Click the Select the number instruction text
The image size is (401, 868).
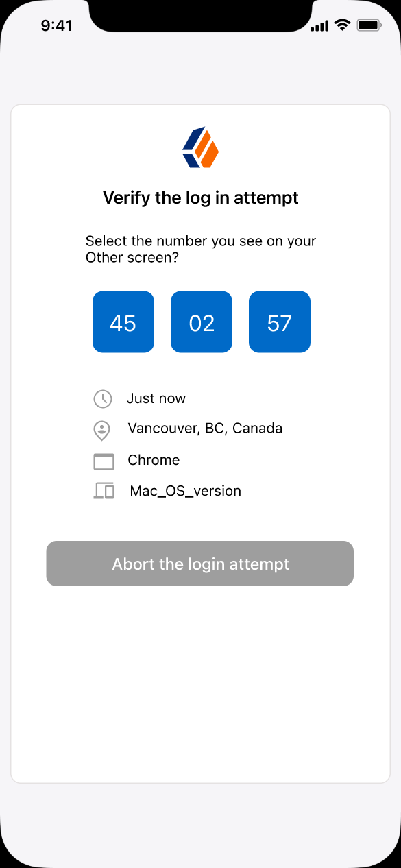pyautogui.click(x=201, y=250)
